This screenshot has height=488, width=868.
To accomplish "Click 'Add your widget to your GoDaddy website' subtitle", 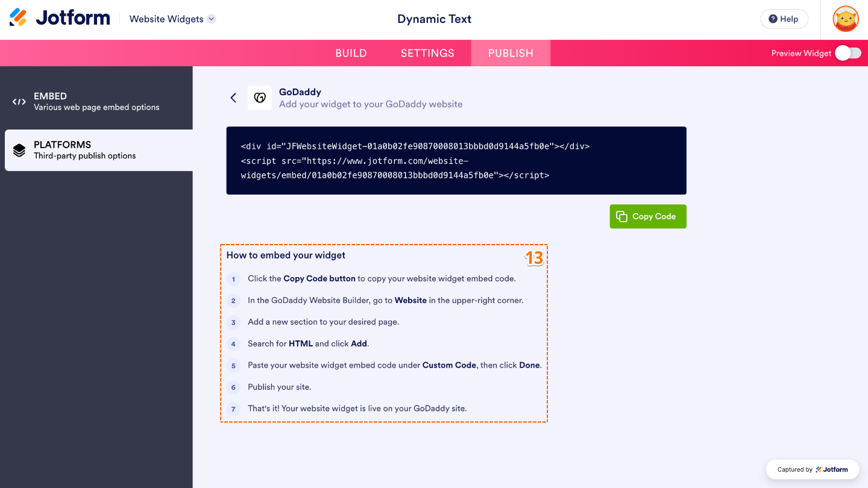I will tap(371, 104).
